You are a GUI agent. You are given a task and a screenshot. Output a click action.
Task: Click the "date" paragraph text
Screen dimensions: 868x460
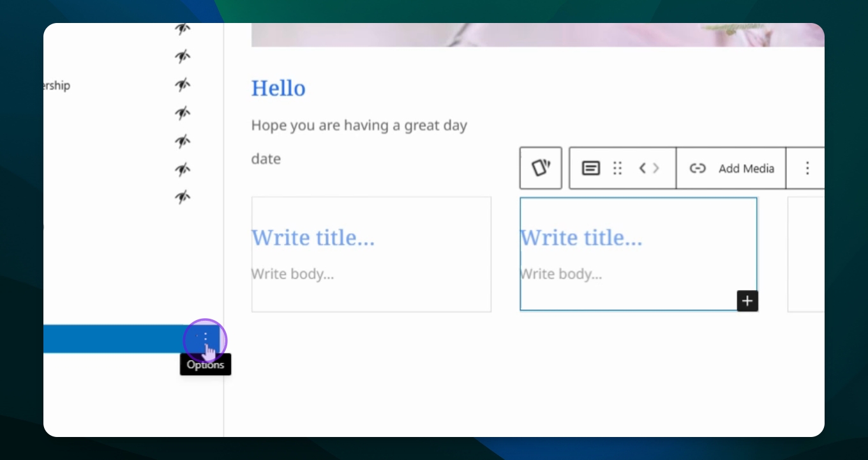pyautogui.click(x=266, y=158)
